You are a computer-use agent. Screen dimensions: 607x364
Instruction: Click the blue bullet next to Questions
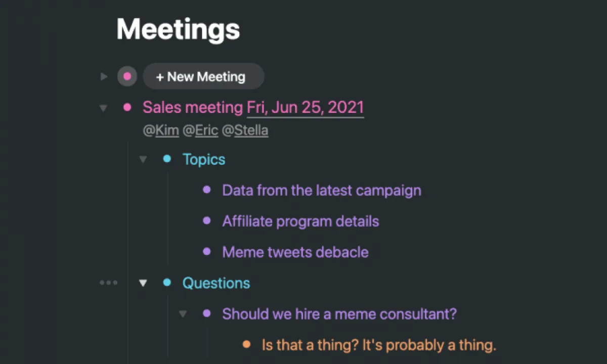pyautogui.click(x=167, y=283)
